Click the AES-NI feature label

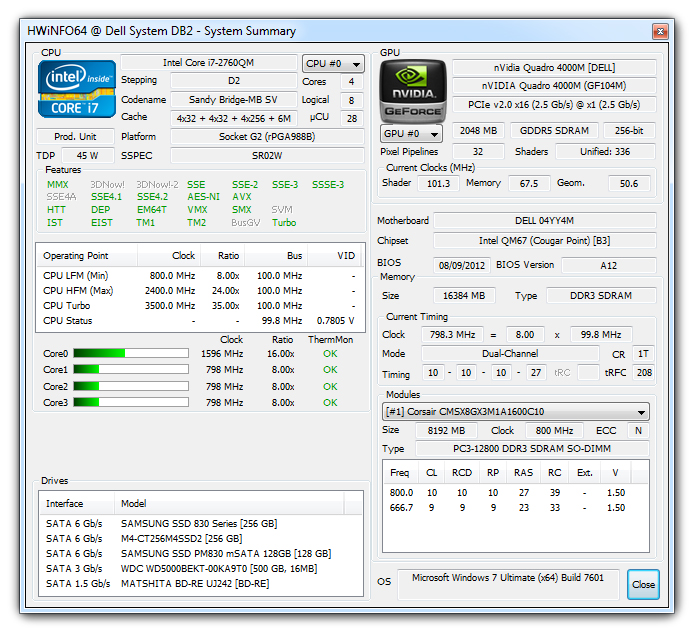tap(203, 197)
